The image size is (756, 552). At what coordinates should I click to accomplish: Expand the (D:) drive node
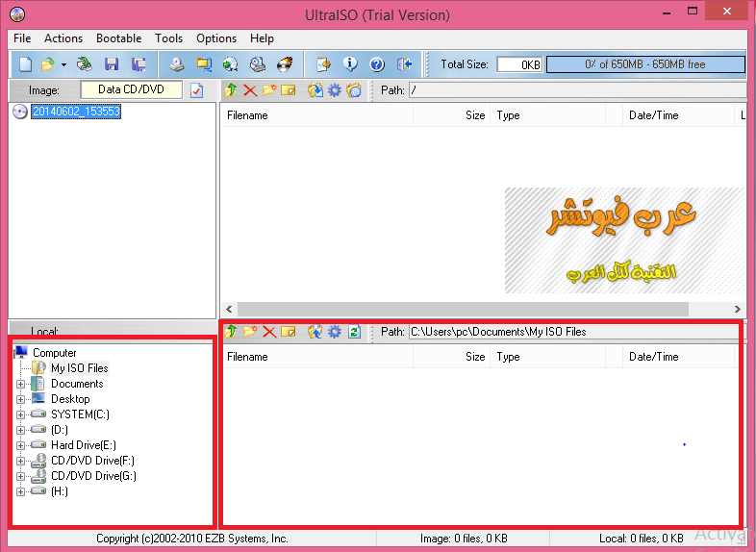pyautogui.click(x=21, y=431)
